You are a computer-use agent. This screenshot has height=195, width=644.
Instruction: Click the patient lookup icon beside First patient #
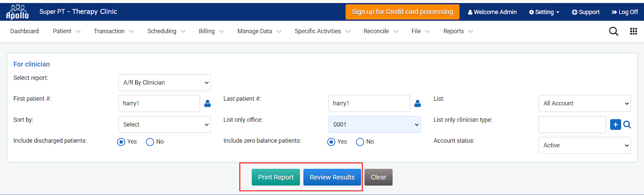click(x=208, y=104)
